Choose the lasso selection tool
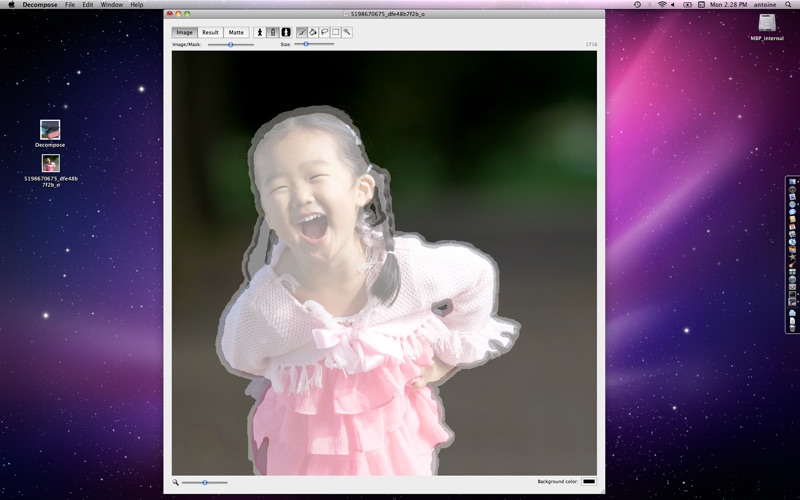The width and height of the screenshot is (800, 500). (x=324, y=32)
